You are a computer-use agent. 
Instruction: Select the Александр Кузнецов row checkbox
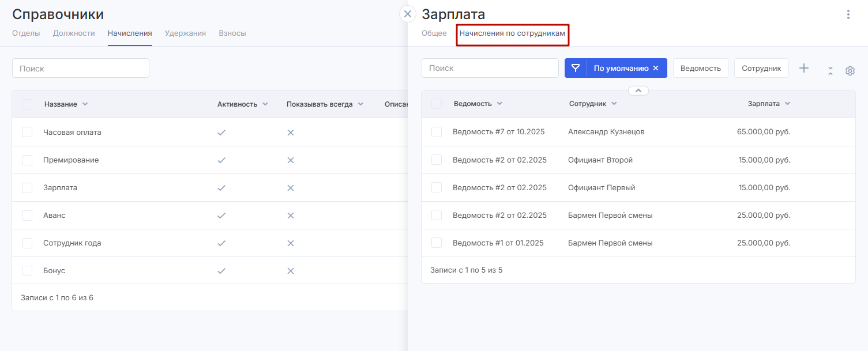(x=437, y=132)
